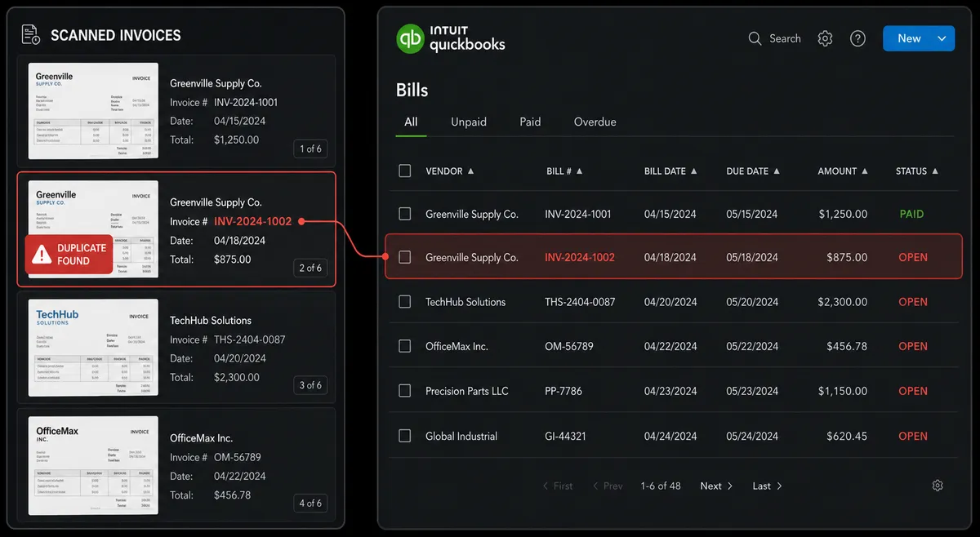Click the 4 of 6 page badge
The width and height of the screenshot is (980, 537).
coord(310,504)
